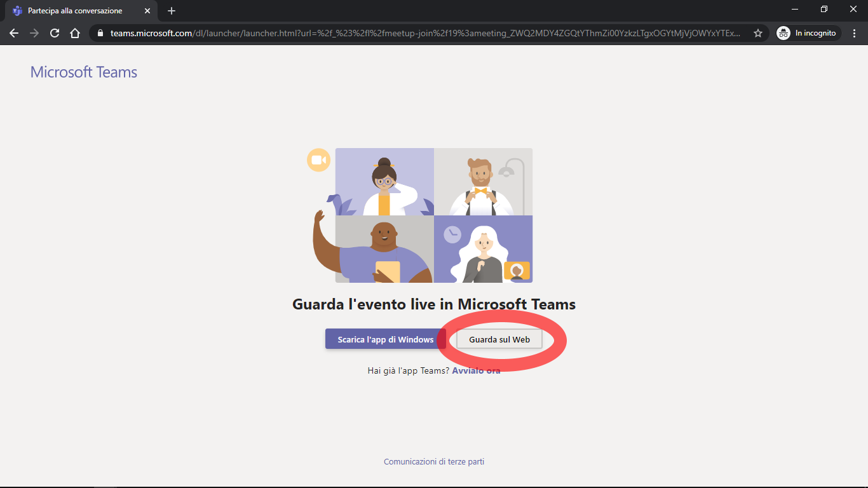Click the orange video camera icon
Viewport: 868px width, 488px height.
coord(318,160)
